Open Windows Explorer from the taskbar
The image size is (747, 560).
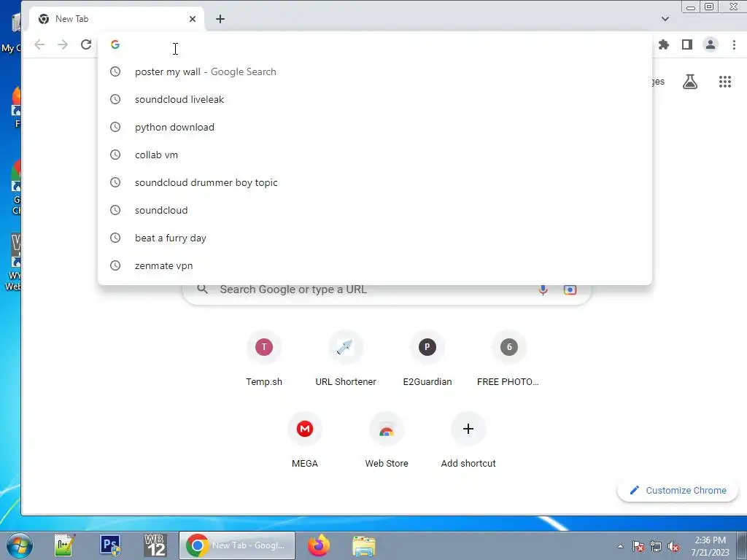coord(364,545)
